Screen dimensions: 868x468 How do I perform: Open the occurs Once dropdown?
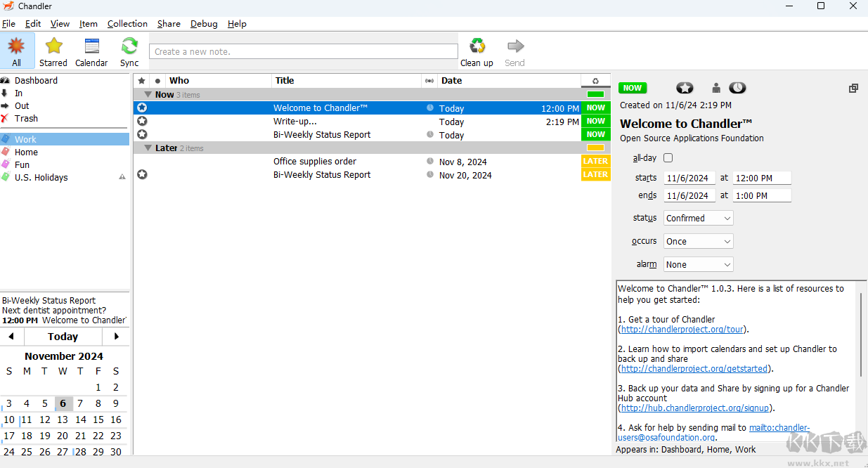coord(698,242)
